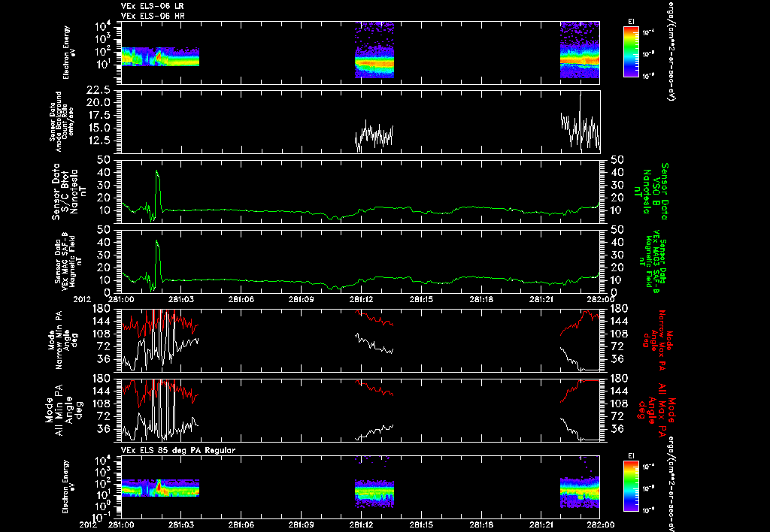Click "281:00" on the middle time axis

(121, 299)
